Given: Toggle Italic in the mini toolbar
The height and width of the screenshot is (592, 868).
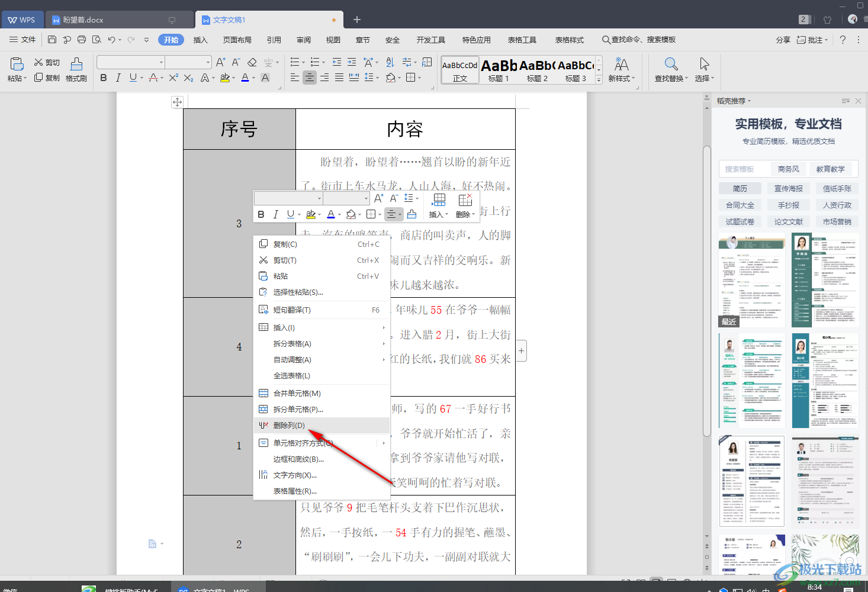Looking at the screenshot, I should (275, 214).
